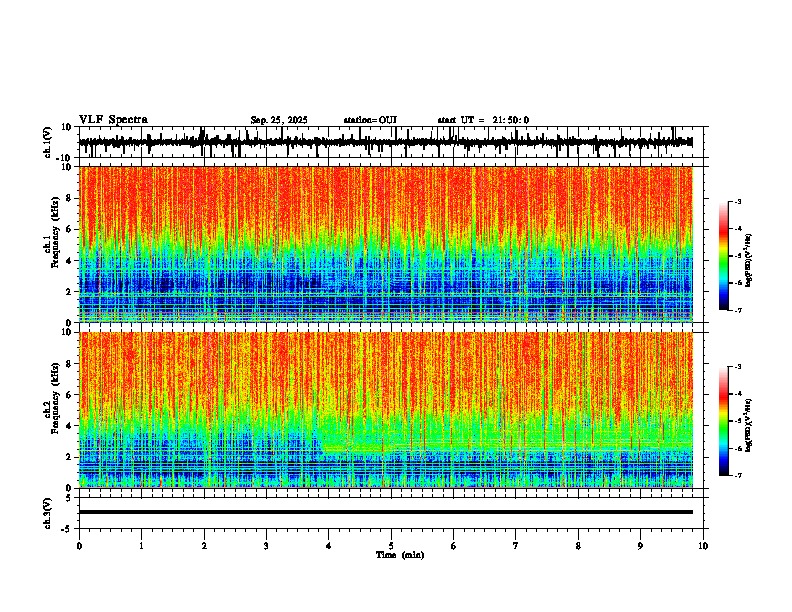Click time axis tick label '7'
792x612 pixels.
[x=516, y=546]
